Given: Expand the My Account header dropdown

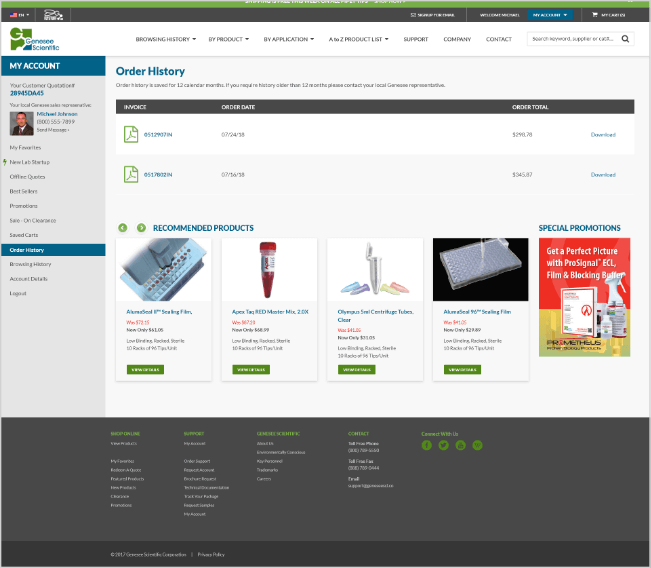Looking at the screenshot, I should click(550, 15).
